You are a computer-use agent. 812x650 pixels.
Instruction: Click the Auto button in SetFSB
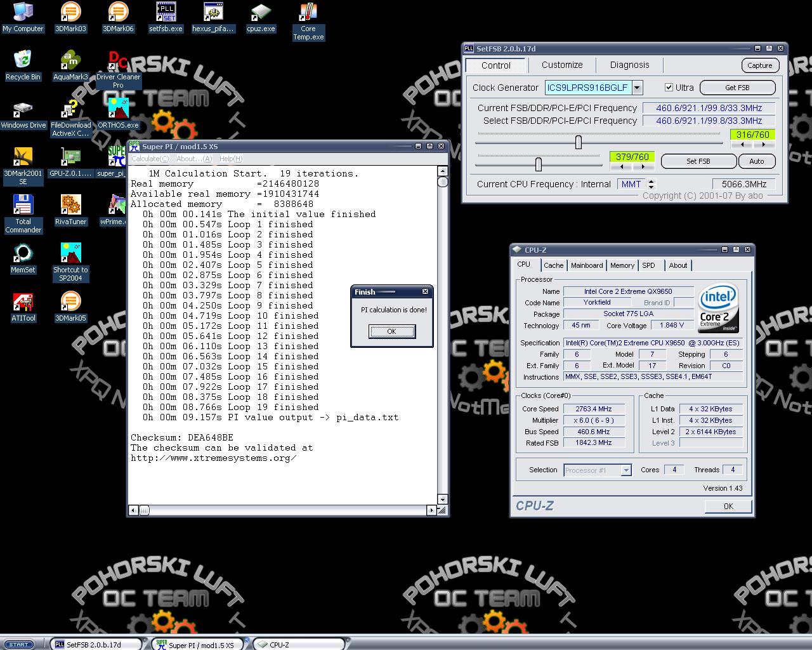pos(757,161)
